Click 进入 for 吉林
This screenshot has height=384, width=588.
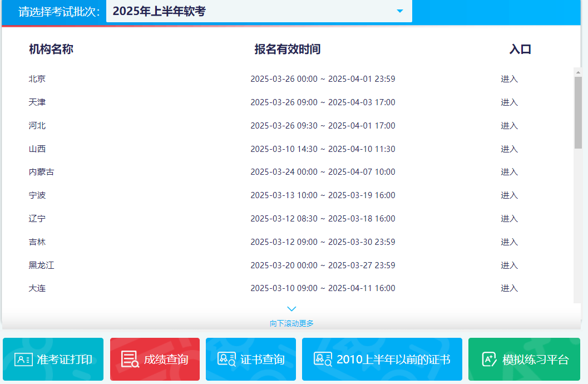pyautogui.click(x=509, y=242)
